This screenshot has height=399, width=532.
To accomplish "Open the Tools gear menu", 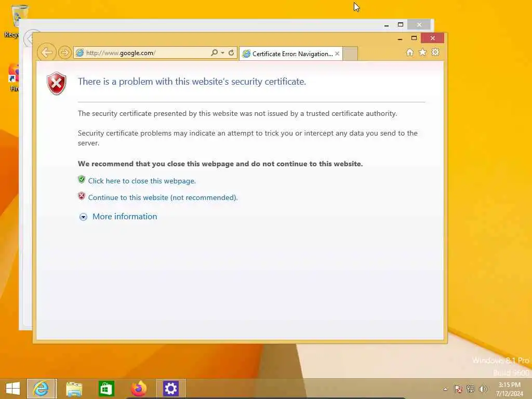I will click(435, 52).
